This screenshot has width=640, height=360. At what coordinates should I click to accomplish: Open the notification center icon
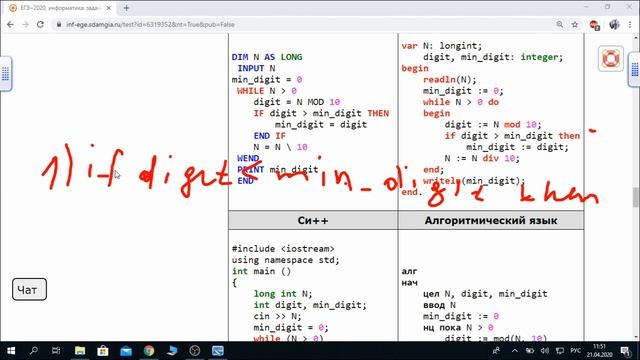point(625,351)
